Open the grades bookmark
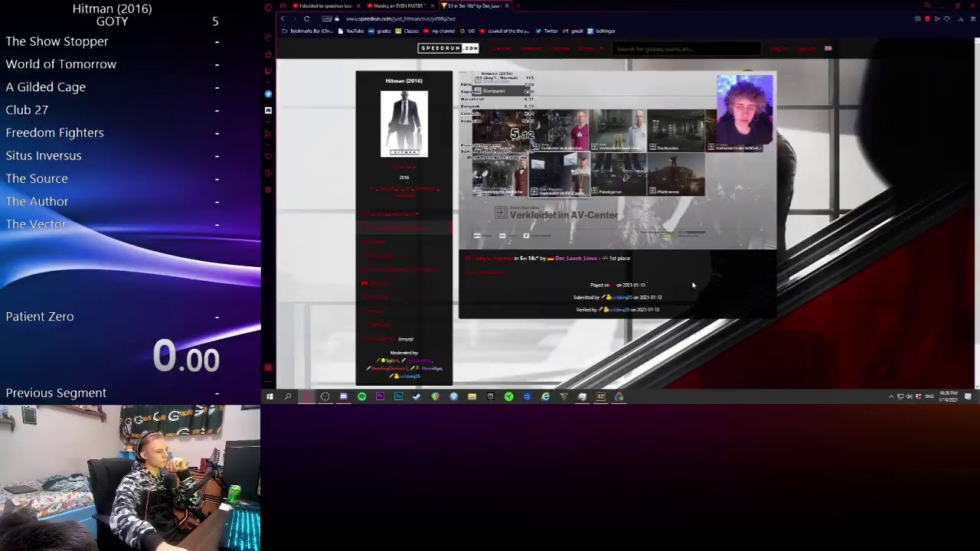Viewport: 980px width, 551px height. click(x=380, y=31)
